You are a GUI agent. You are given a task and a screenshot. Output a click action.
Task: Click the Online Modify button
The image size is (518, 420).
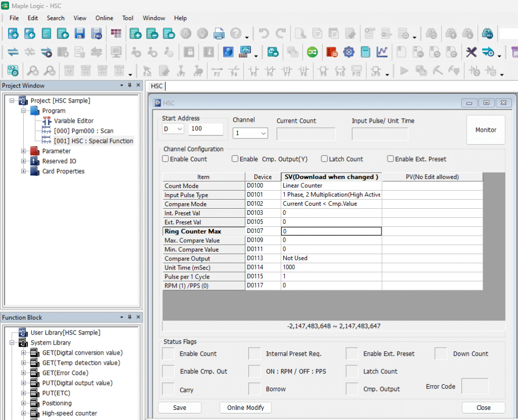point(245,407)
